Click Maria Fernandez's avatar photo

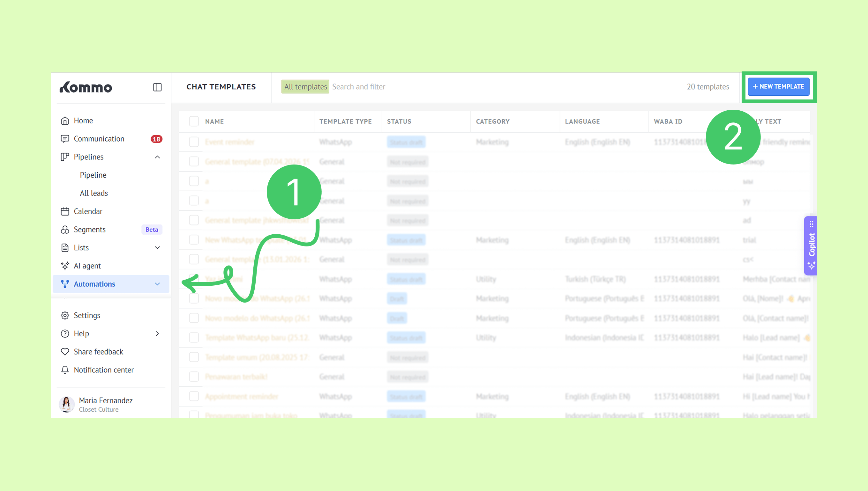pos(66,404)
